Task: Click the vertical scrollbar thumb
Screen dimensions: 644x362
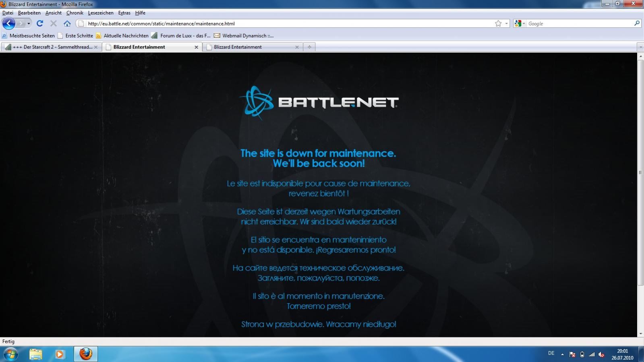Action: [640, 172]
